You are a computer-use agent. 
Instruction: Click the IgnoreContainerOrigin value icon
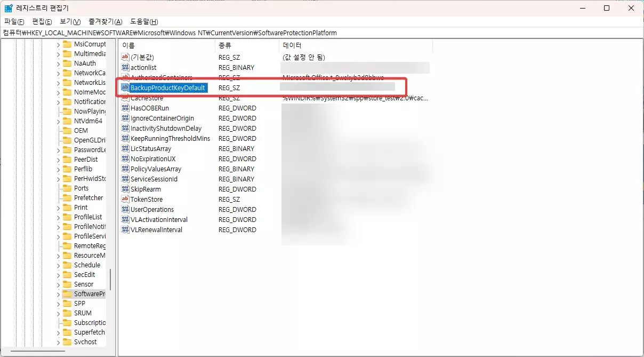click(125, 118)
